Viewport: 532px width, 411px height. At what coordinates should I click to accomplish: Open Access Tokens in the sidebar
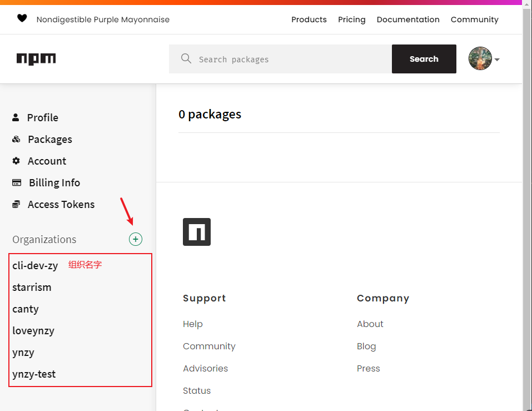(x=61, y=204)
